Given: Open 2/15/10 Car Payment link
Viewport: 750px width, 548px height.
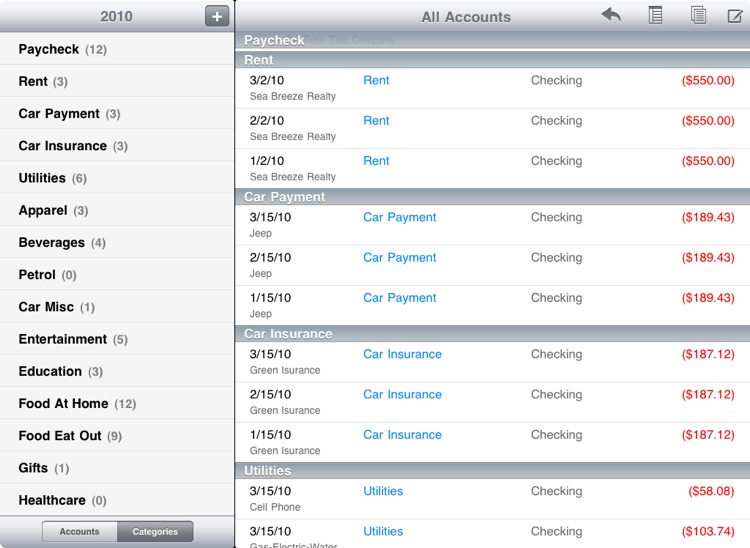Looking at the screenshot, I should [399, 257].
